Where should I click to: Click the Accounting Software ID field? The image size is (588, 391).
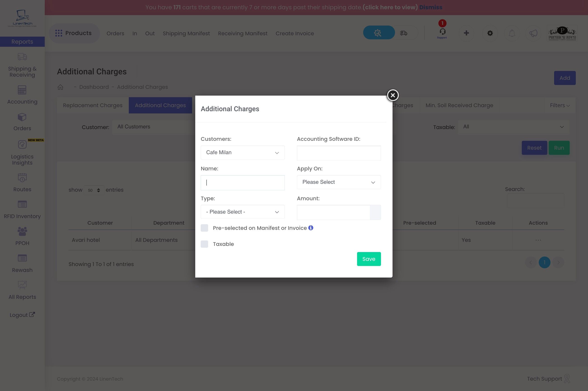[339, 153]
